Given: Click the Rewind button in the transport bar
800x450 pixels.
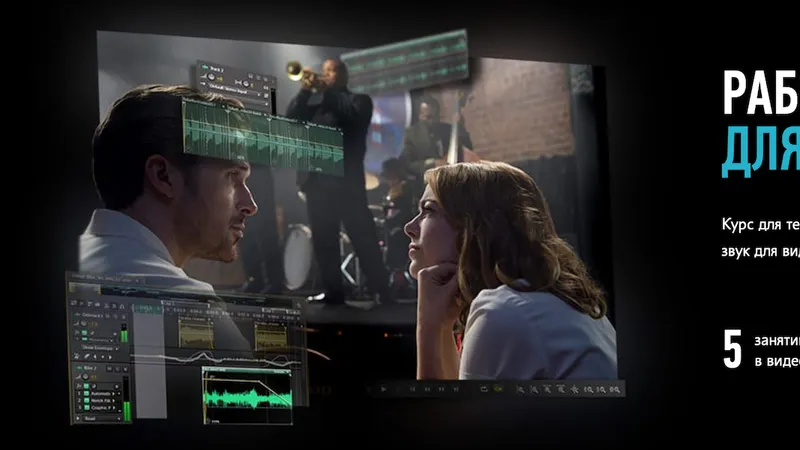Looking at the screenshot, I should (x=428, y=389).
